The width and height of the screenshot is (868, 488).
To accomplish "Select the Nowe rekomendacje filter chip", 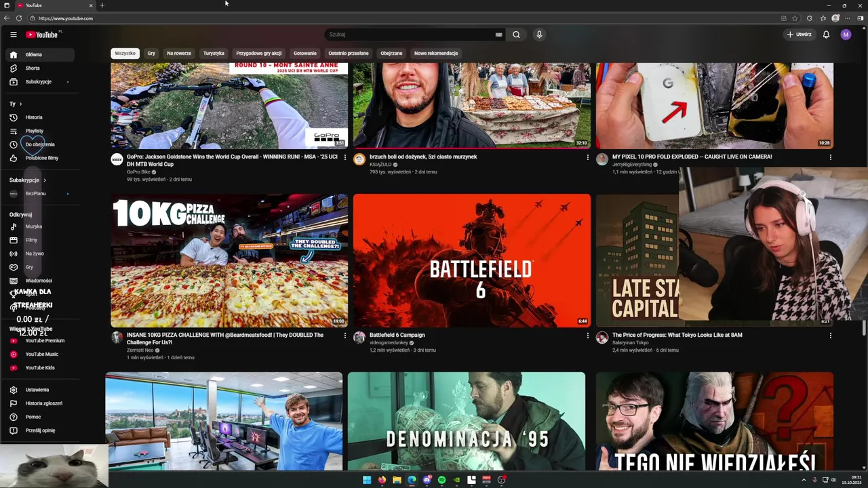I will [436, 53].
